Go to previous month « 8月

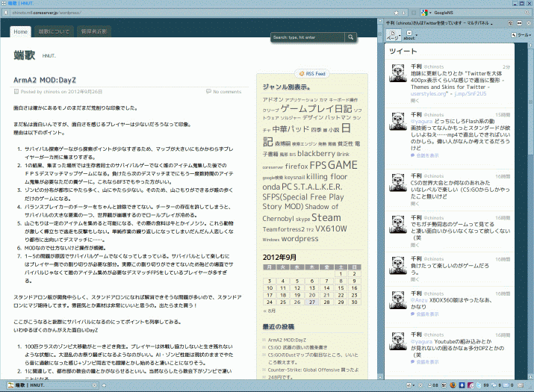click(x=269, y=311)
